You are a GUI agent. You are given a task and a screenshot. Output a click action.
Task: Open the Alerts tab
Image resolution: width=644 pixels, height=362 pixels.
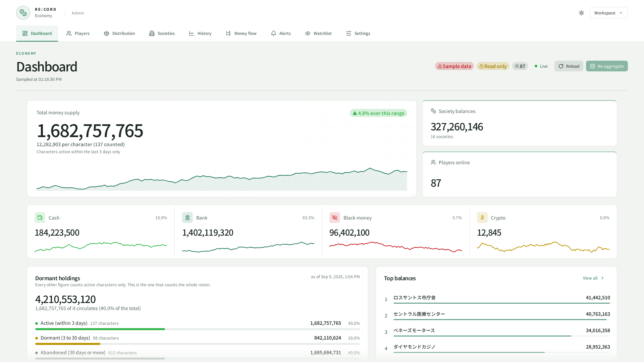click(281, 33)
